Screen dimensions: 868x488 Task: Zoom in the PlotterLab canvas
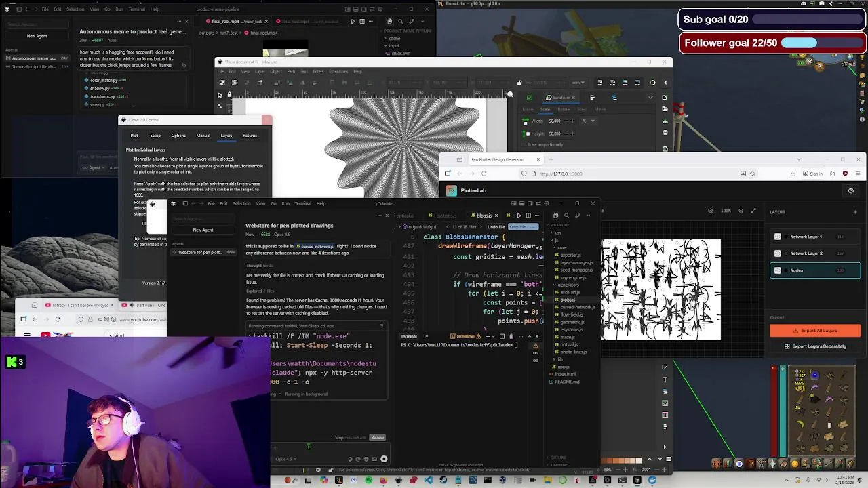pos(741,211)
